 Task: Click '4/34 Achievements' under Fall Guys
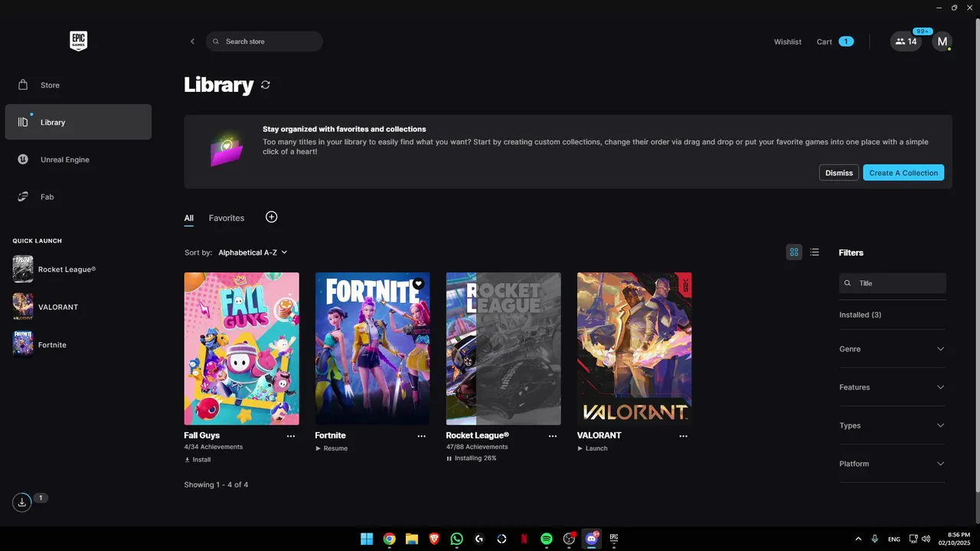(214, 447)
